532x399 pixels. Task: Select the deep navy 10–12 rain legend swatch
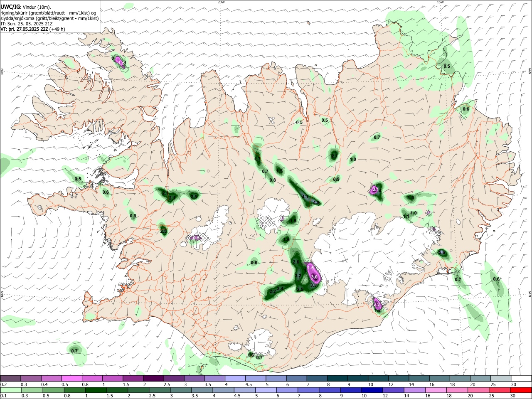tap(372, 390)
